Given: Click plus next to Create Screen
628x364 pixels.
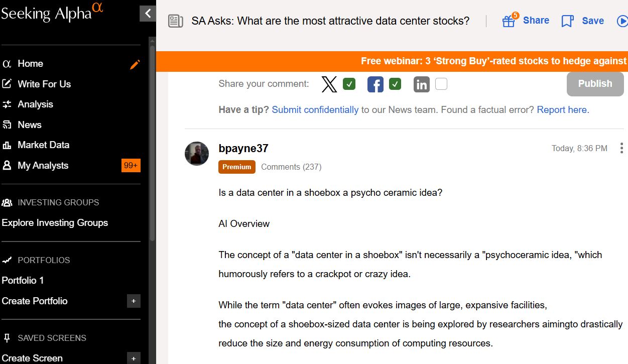Looking at the screenshot, I should coord(134,358).
